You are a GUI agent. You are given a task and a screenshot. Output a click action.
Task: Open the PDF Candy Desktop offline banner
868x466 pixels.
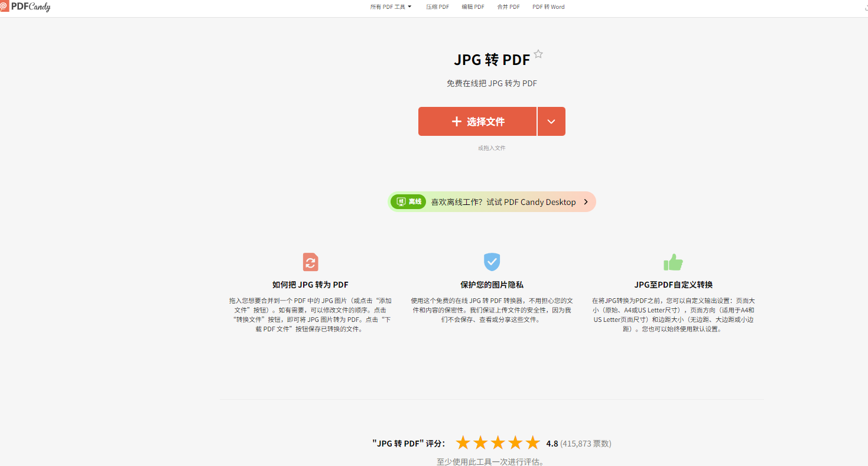tap(492, 202)
